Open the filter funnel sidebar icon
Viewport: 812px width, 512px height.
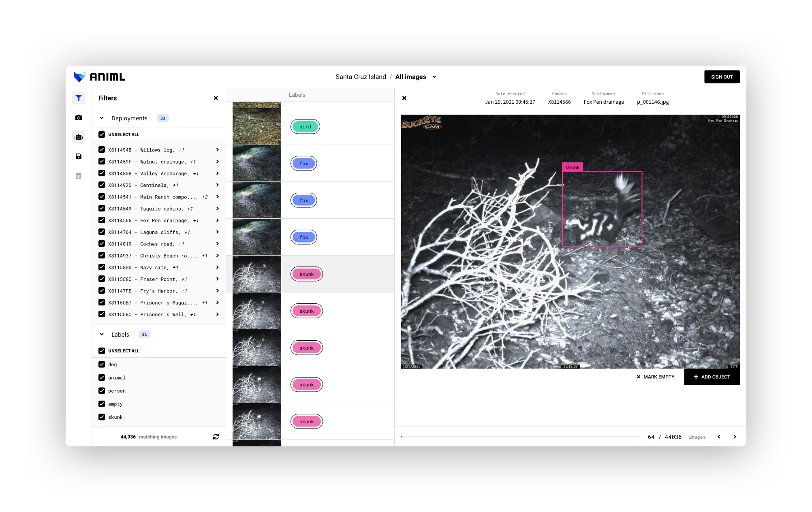coord(79,98)
